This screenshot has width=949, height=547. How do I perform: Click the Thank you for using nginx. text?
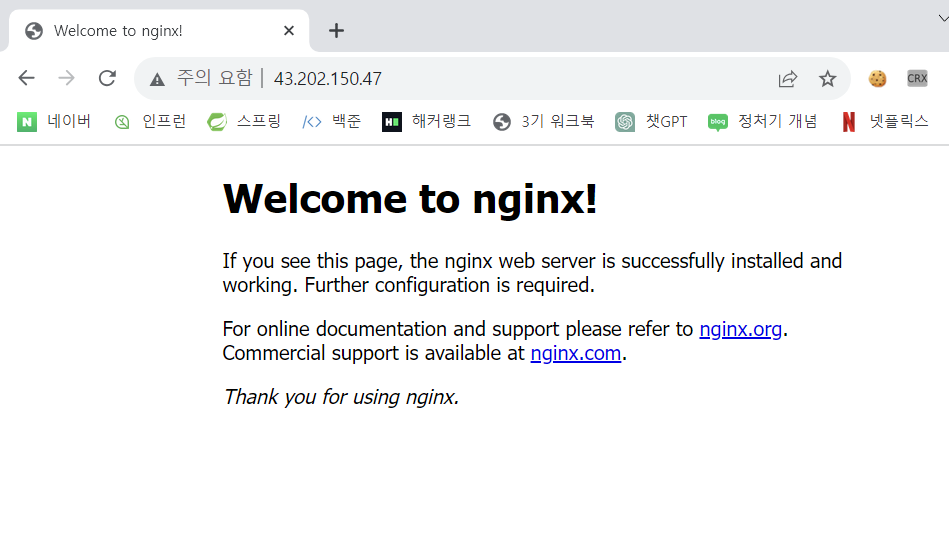click(341, 397)
